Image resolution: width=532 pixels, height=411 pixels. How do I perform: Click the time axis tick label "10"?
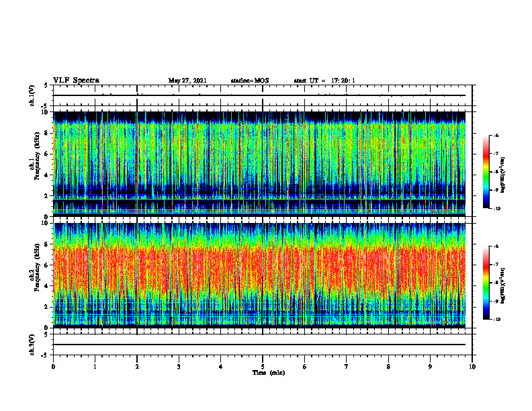[472, 367]
